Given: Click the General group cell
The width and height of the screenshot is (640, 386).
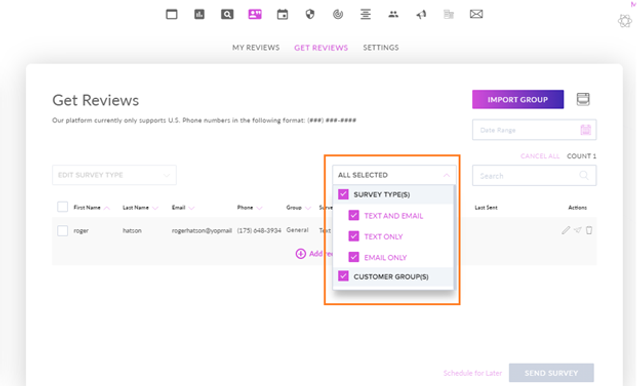Looking at the screenshot, I should (298, 230).
